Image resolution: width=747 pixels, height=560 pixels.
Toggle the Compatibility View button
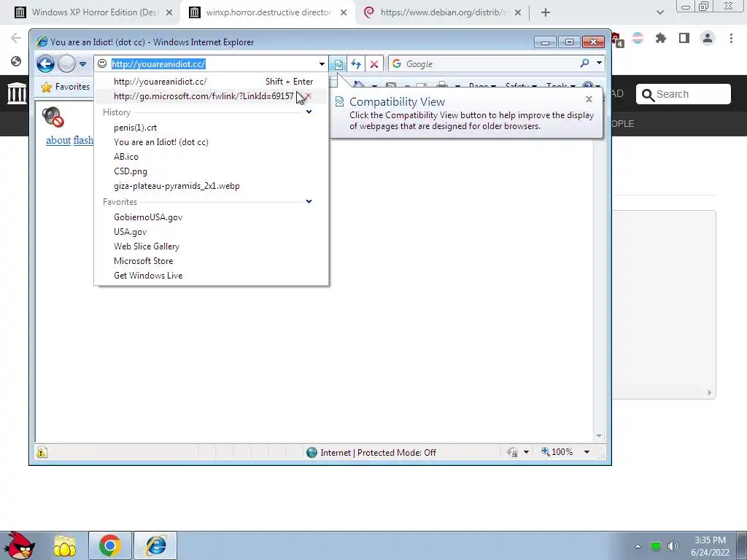[x=338, y=64]
